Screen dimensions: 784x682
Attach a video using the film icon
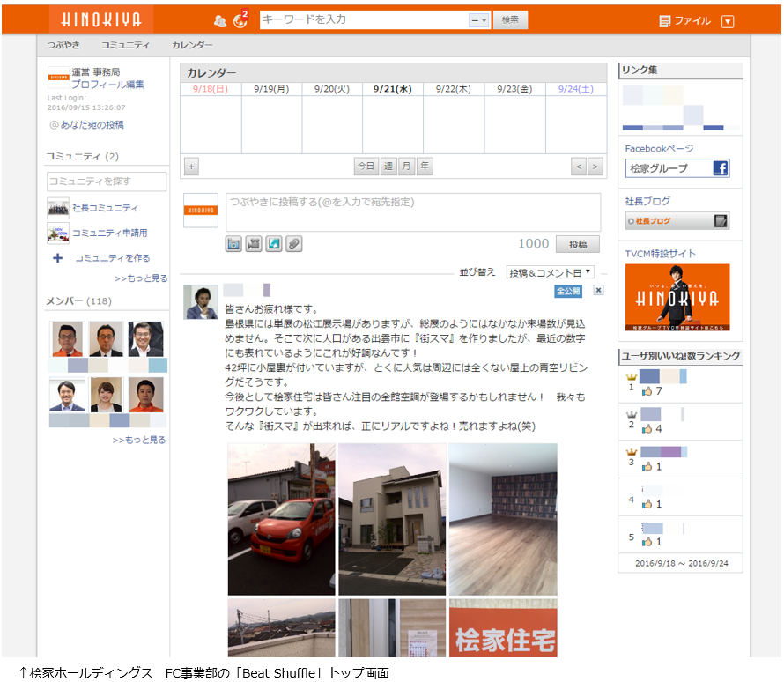[x=254, y=244]
